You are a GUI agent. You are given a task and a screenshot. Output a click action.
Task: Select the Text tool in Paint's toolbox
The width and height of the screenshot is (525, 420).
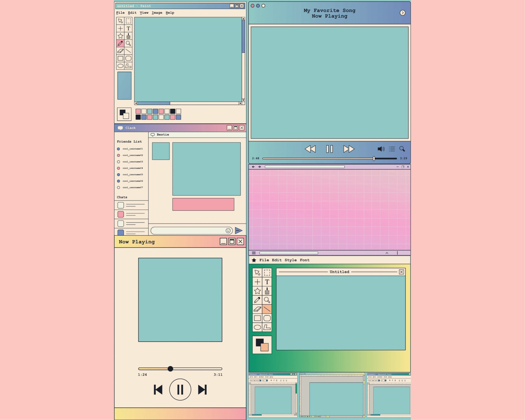[x=129, y=28]
